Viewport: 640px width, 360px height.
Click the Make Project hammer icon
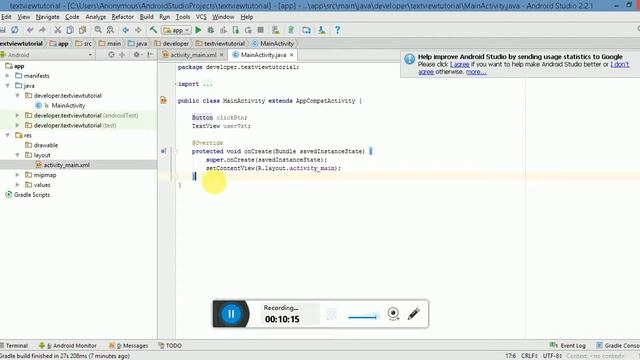coord(153,30)
